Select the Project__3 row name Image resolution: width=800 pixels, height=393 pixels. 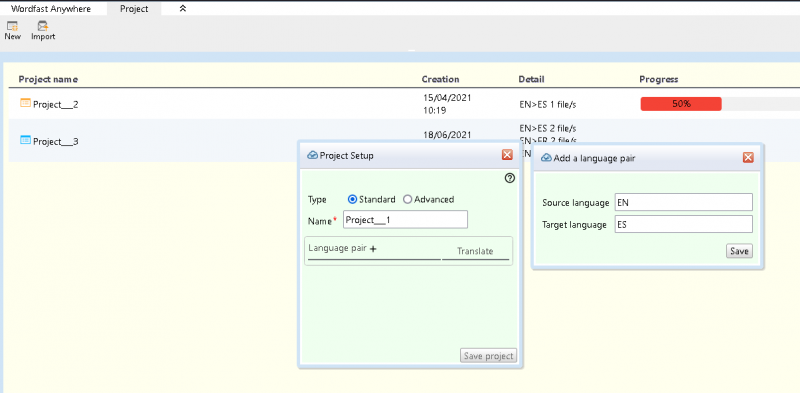tap(56, 142)
